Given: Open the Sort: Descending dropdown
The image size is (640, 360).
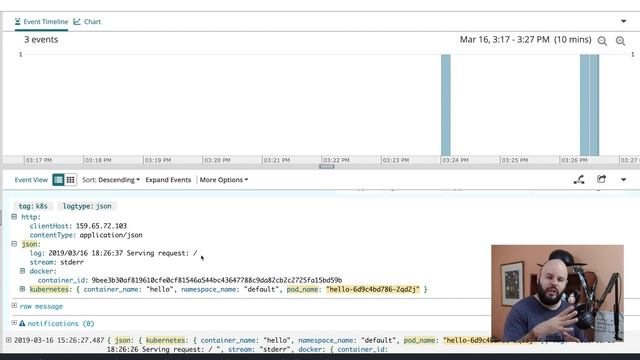Looking at the screenshot, I should [111, 180].
